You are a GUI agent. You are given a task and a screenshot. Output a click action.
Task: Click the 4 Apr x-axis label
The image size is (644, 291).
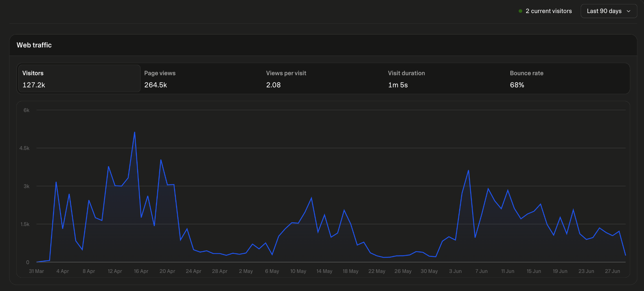click(x=63, y=271)
